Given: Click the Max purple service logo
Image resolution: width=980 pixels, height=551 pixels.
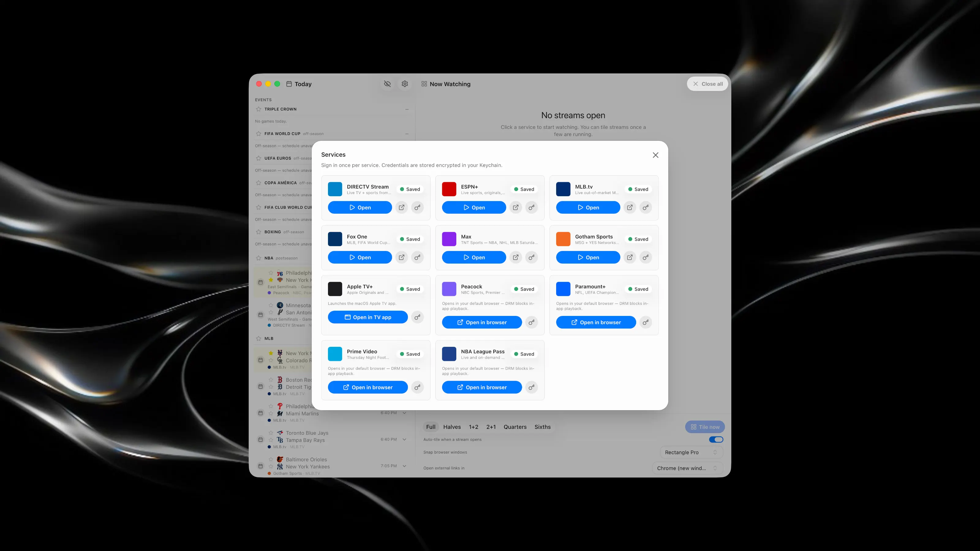Looking at the screenshot, I should coord(449,239).
